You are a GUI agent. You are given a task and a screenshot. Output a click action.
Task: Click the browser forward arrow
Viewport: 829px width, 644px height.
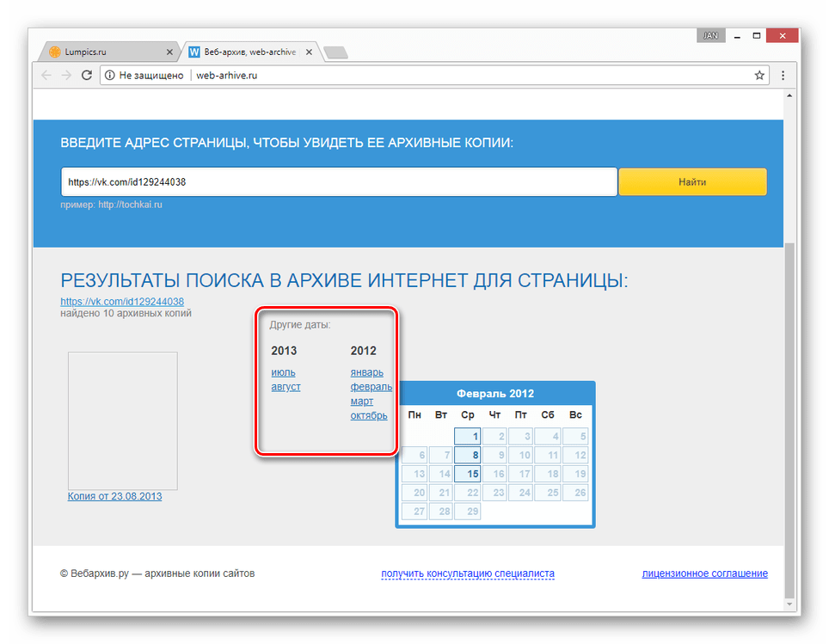point(66,76)
